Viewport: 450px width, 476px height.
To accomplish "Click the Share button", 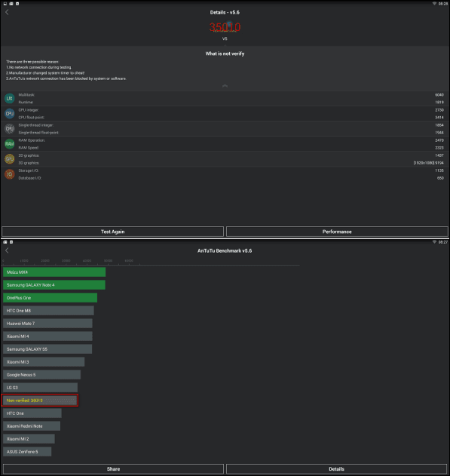I will point(113,469).
